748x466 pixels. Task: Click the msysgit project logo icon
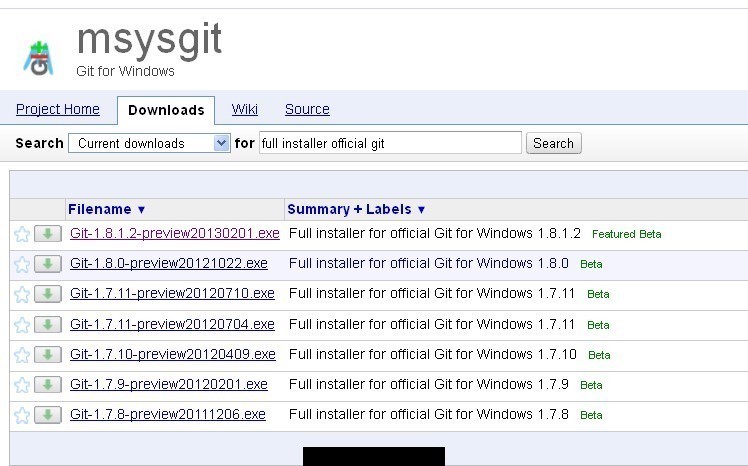[39, 59]
